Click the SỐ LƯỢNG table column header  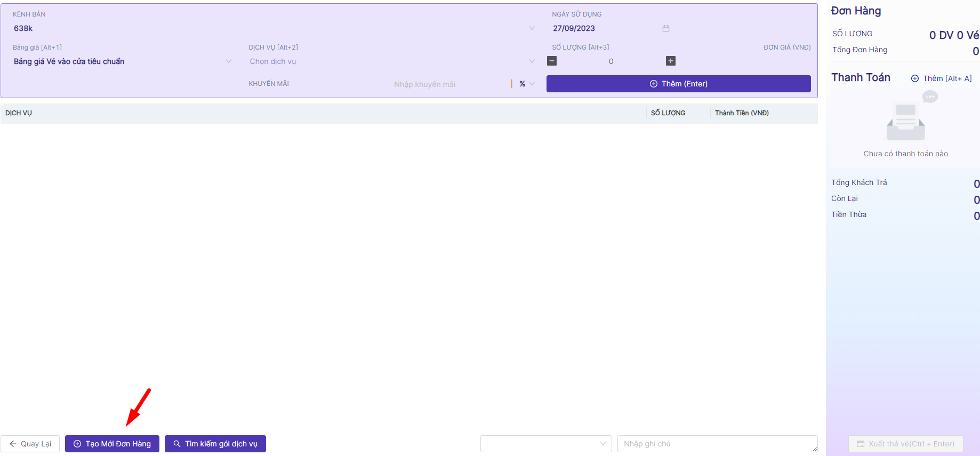[x=668, y=113]
